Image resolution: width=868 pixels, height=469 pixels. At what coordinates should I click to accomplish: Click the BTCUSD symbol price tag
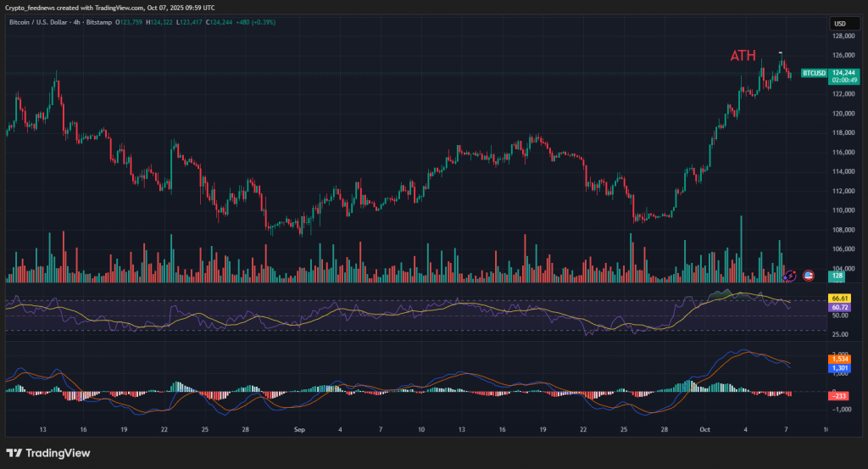pos(814,73)
